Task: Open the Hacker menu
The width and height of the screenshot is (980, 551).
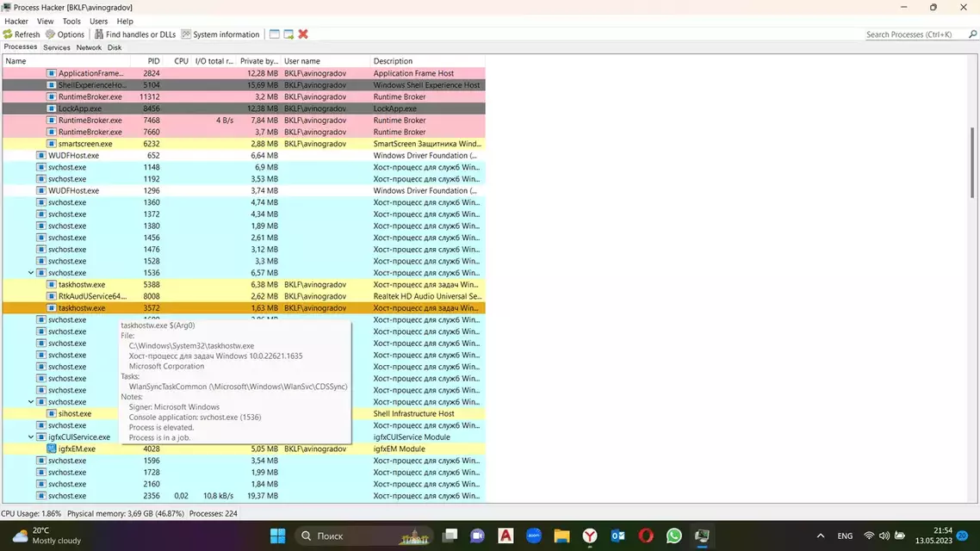Action: point(16,22)
